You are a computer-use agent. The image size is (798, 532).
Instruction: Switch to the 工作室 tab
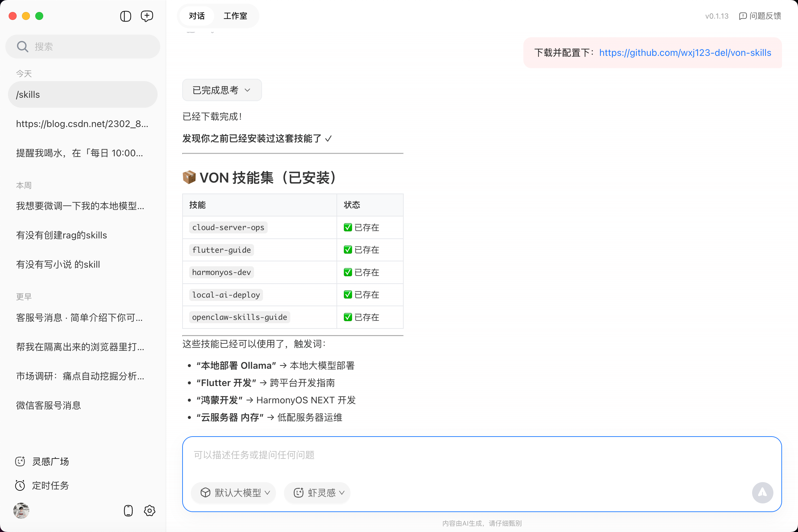[x=235, y=16]
